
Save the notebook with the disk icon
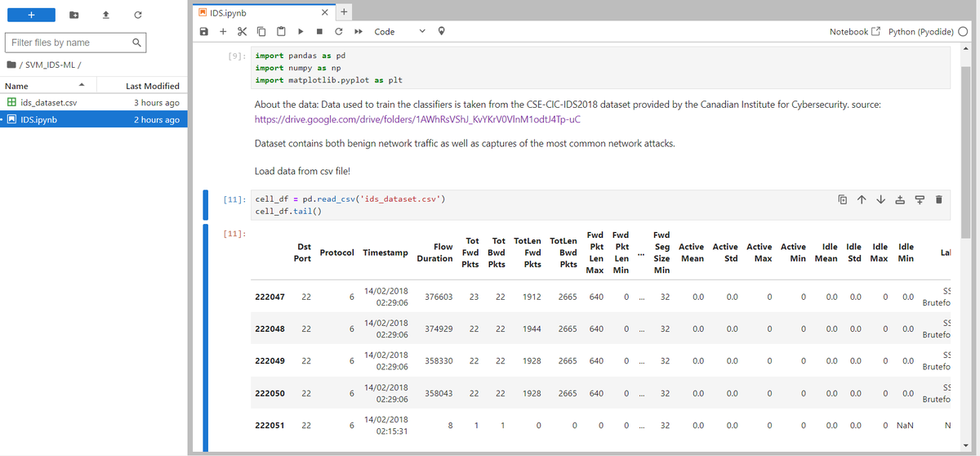click(x=204, y=32)
